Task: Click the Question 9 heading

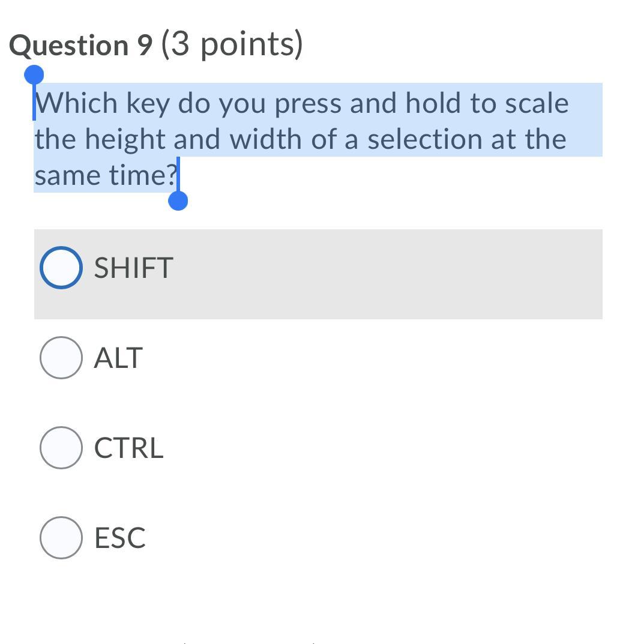Action: (81, 45)
